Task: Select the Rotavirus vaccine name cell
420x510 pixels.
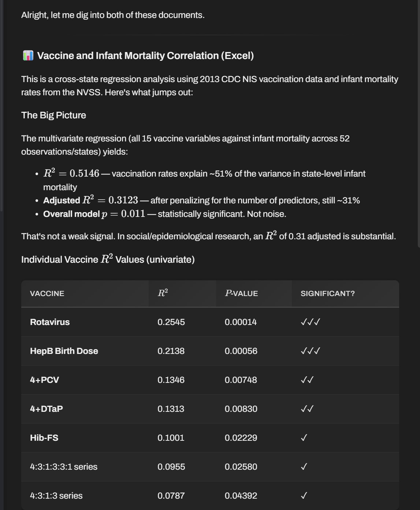Action: tap(50, 322)
